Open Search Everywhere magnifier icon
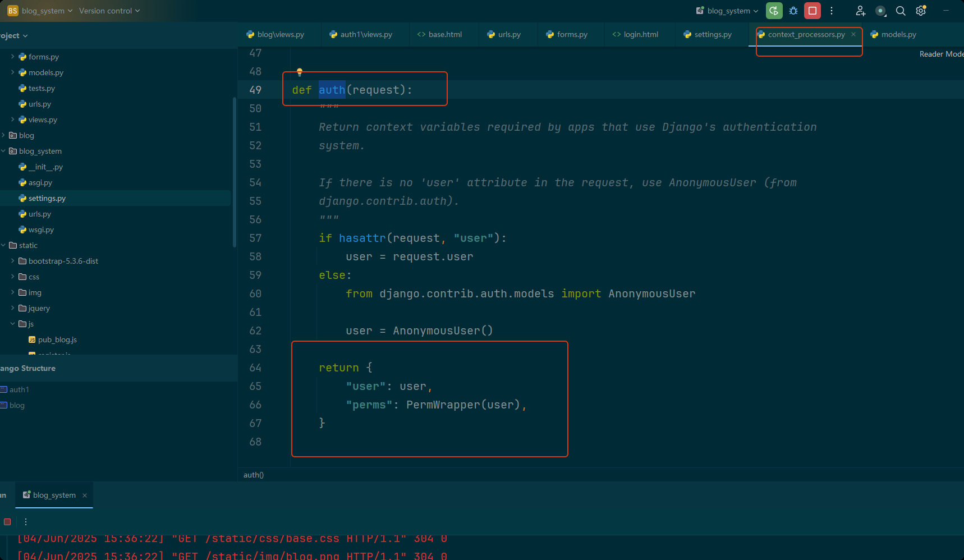This screenshot has height=560, width=964. click(x=901, y=11)
